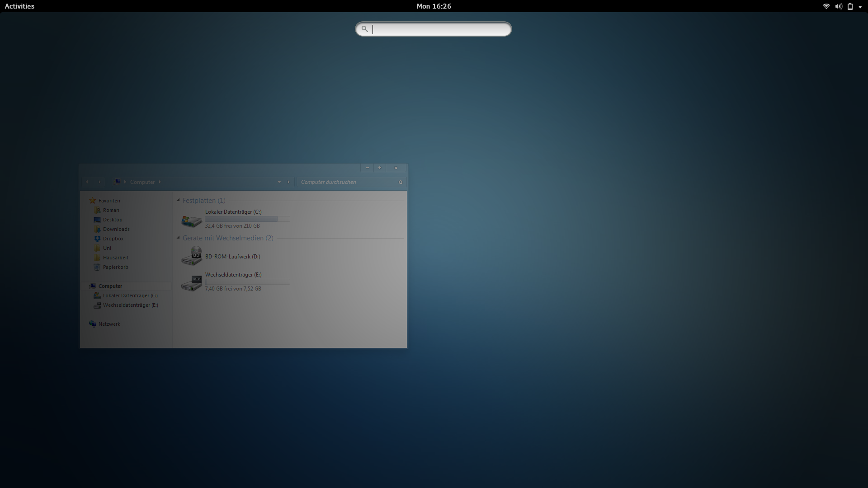The image size is (868, 488).
Task: Select the Uni folder in favorites
Action: pos(107,247)
